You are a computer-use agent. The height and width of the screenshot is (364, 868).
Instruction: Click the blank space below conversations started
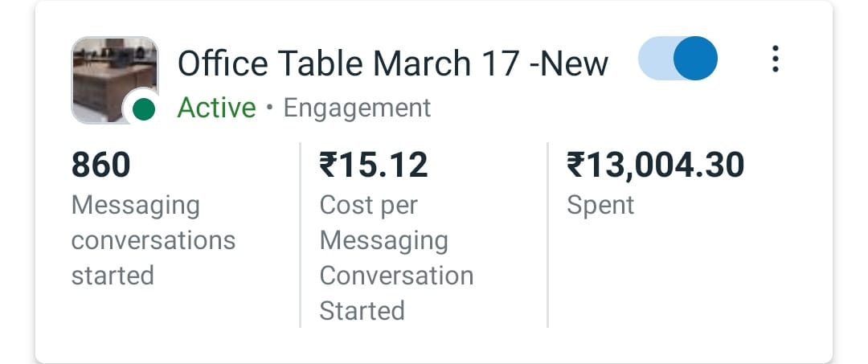[x=161, y=313]
